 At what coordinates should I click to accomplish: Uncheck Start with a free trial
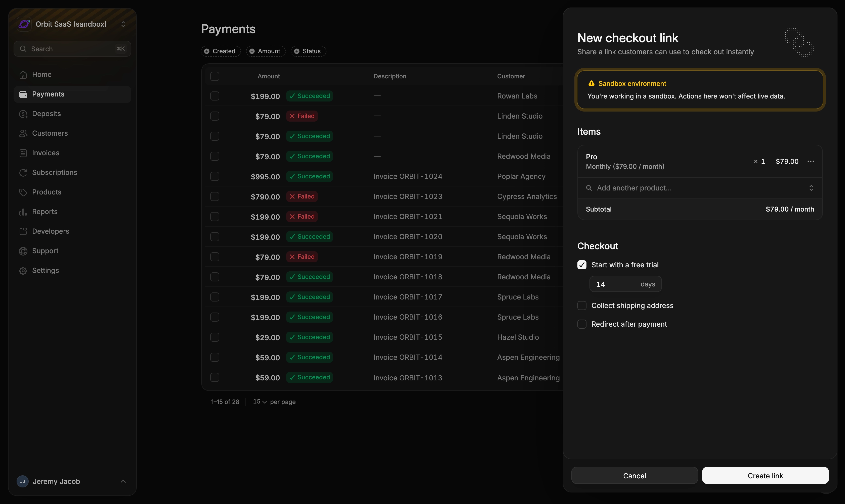[x=582, y=265]
